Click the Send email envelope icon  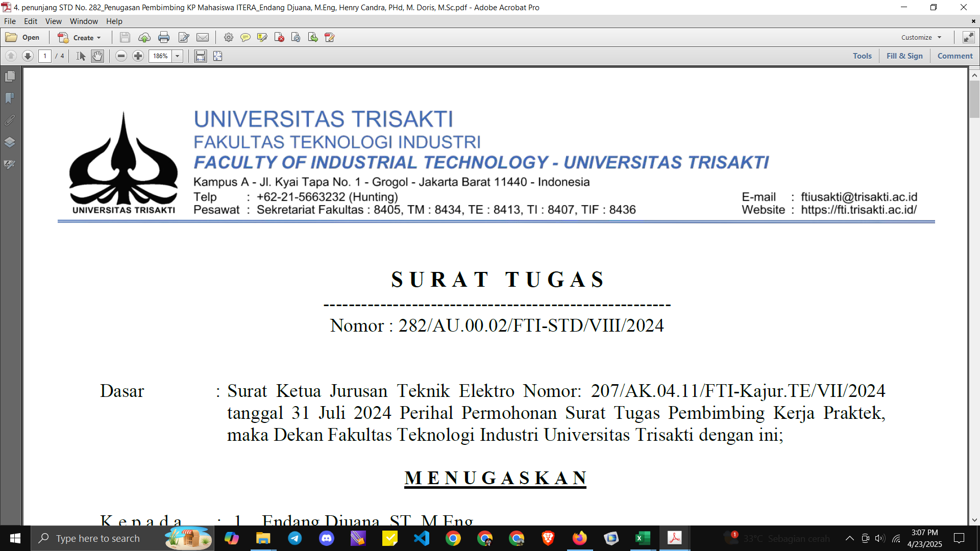pos(203,37)
